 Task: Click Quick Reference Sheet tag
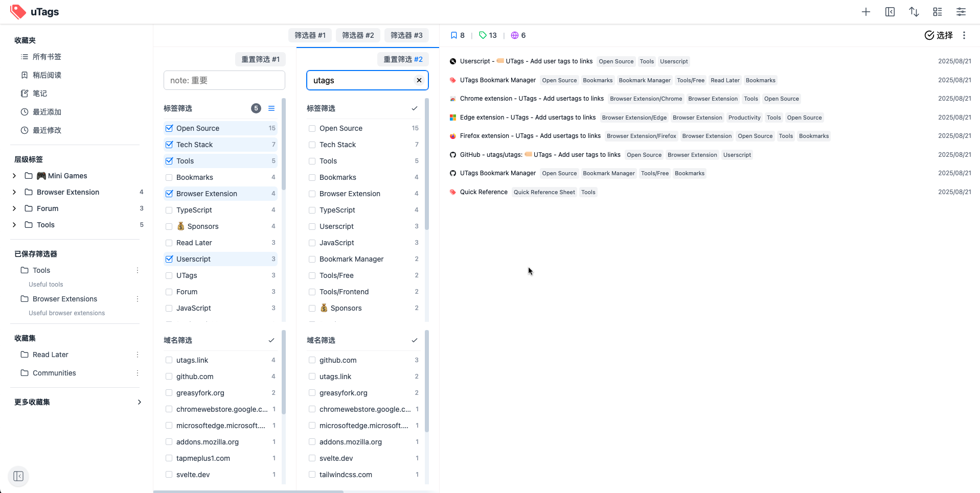[x=544, y=192]
